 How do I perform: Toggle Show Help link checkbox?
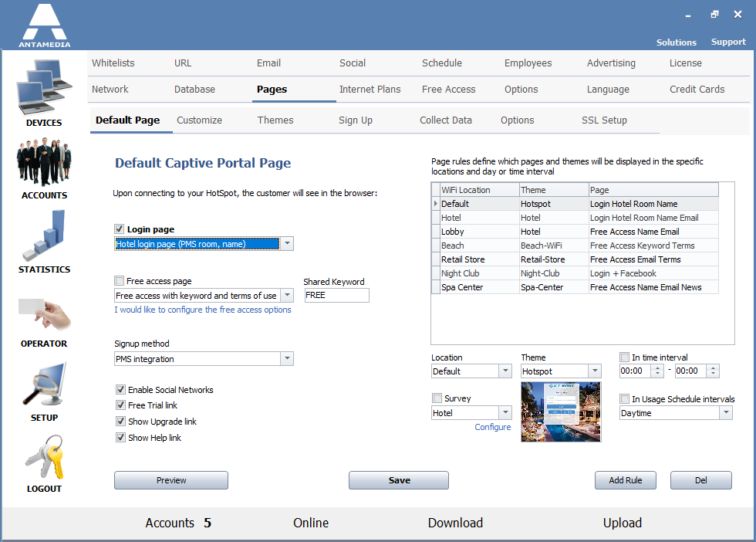tap(120, 437)
